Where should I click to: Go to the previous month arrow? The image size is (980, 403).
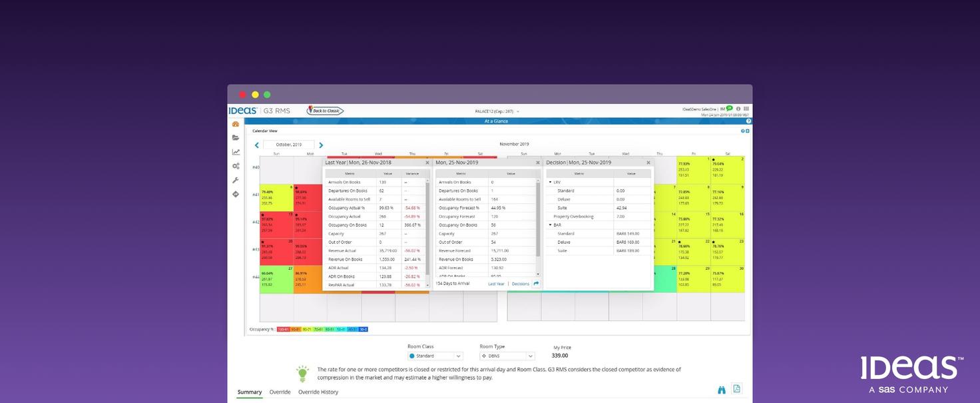(x=257, y=145)
